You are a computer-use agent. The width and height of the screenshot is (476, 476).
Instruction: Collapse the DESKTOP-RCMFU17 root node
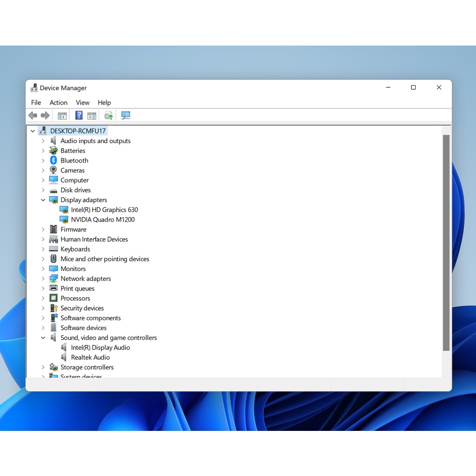pos(33,131)
